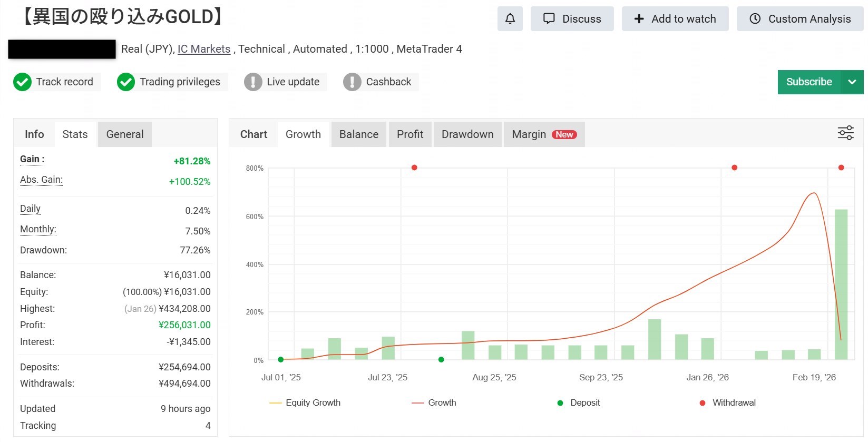This screenshot has width=868, height=442.
Task: Click the Abs. Gain label
Action: tap(41, 180)
